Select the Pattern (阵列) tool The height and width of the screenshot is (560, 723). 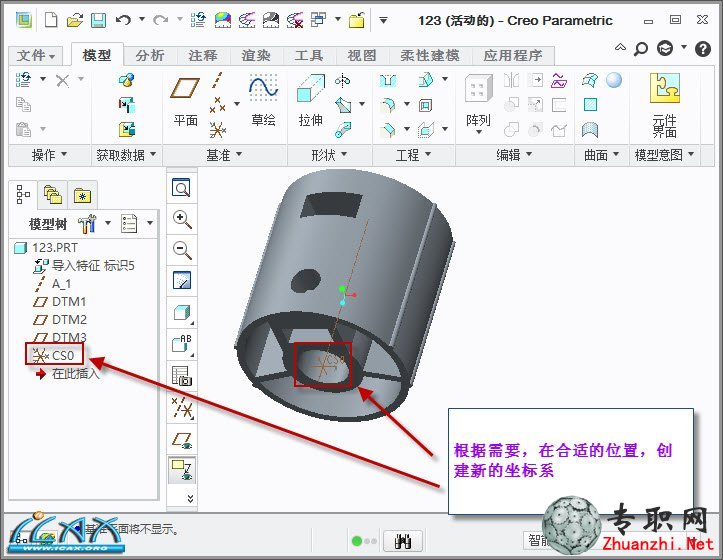(x=478, y=104)
